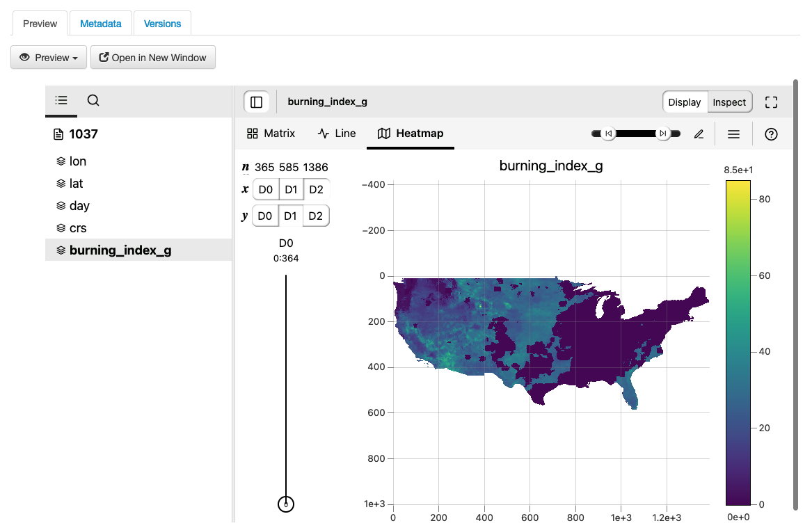Click the 1037 file icon
Screen dimensions: 812x530
[58, 134]
